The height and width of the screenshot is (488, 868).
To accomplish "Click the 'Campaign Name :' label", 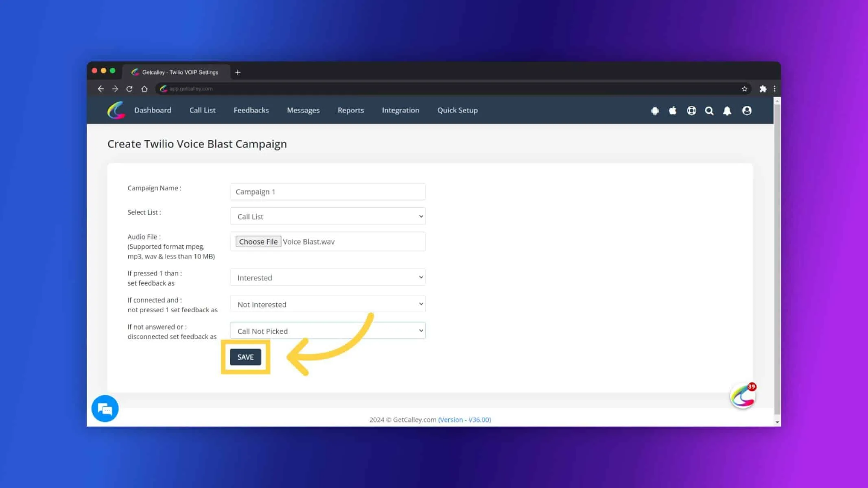I will point(154,188).
